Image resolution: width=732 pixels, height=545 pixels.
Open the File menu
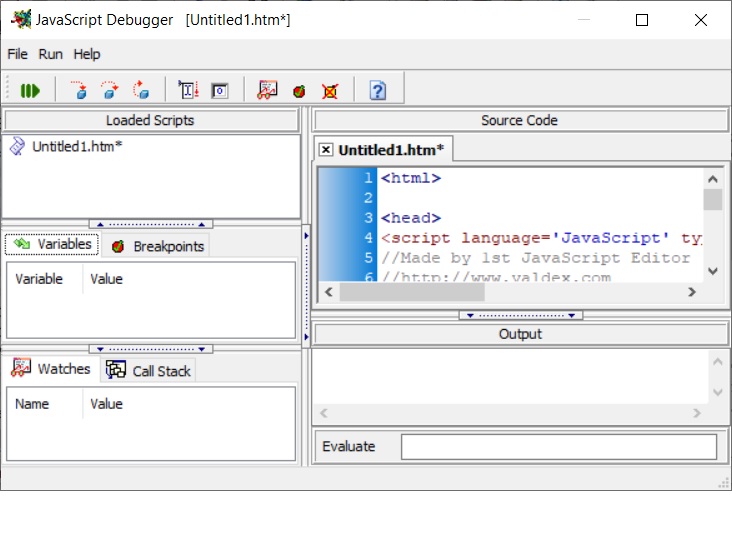click(17, 54)
